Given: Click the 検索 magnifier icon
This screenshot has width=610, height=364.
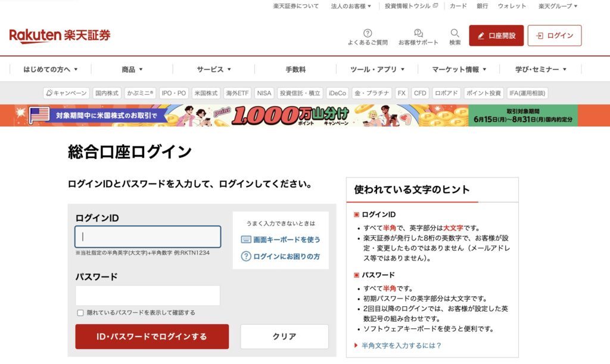Looking at the screenshot, I should pos(455,33).
